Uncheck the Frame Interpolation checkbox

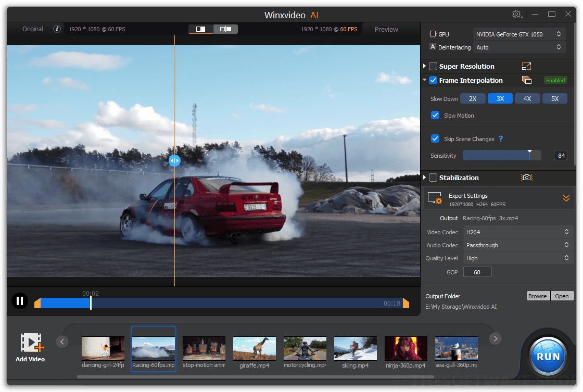pyautogui.click(x=433, y=80)
